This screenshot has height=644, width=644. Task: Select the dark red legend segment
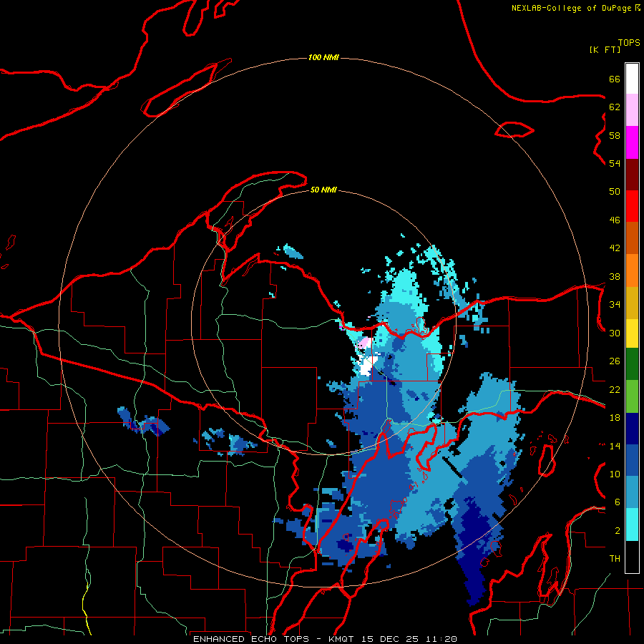[632, 175]
